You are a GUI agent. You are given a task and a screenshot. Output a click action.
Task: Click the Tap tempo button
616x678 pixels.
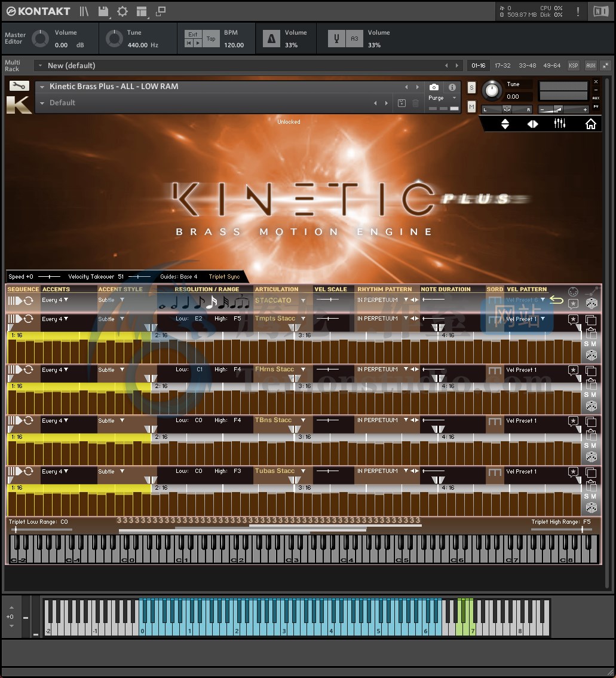point(211,39)
